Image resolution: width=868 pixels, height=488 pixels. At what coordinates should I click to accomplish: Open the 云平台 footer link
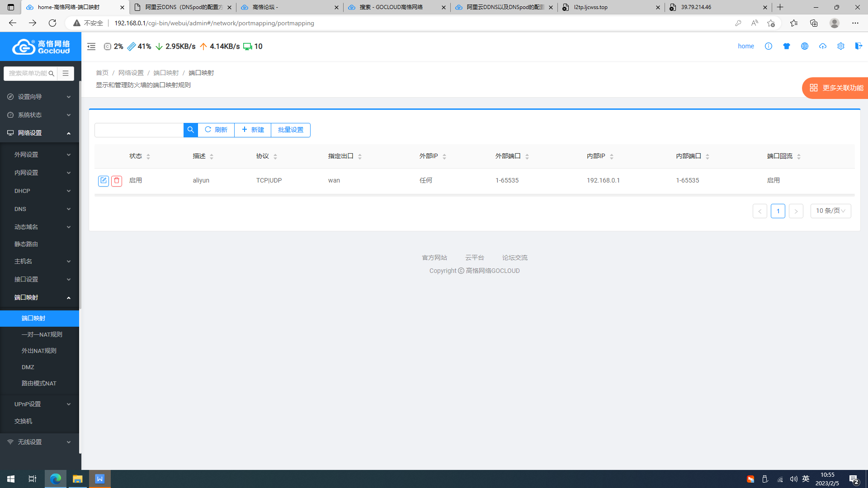click(x=475, y=258)
